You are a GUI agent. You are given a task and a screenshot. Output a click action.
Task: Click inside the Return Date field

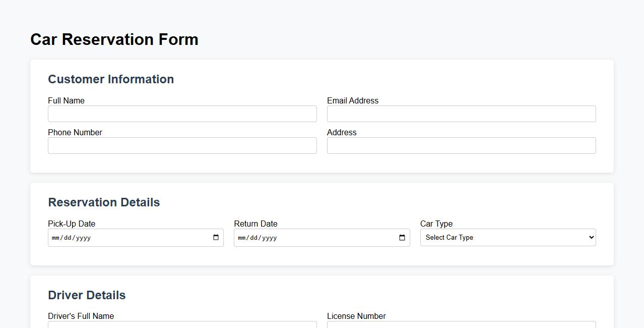click(x=312, y=237)
